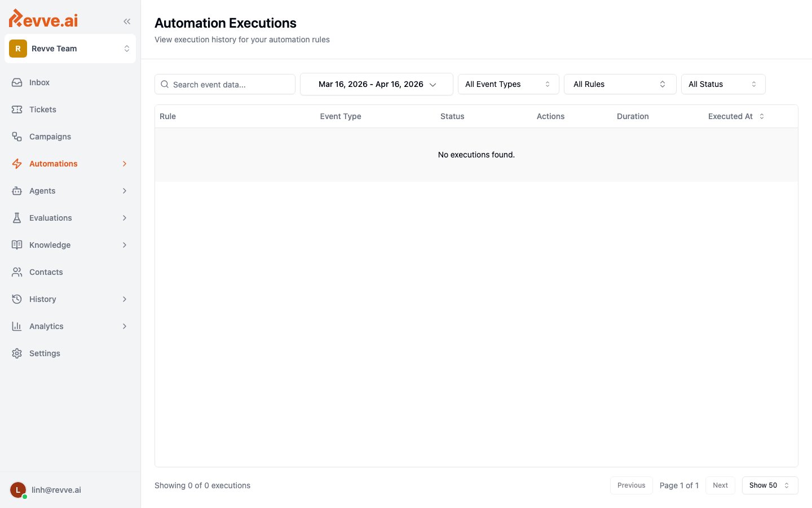Viewport: 812px width, 508px height.
Task: Expand the Automations submenu chevron
Action: [x=125, y=164]
